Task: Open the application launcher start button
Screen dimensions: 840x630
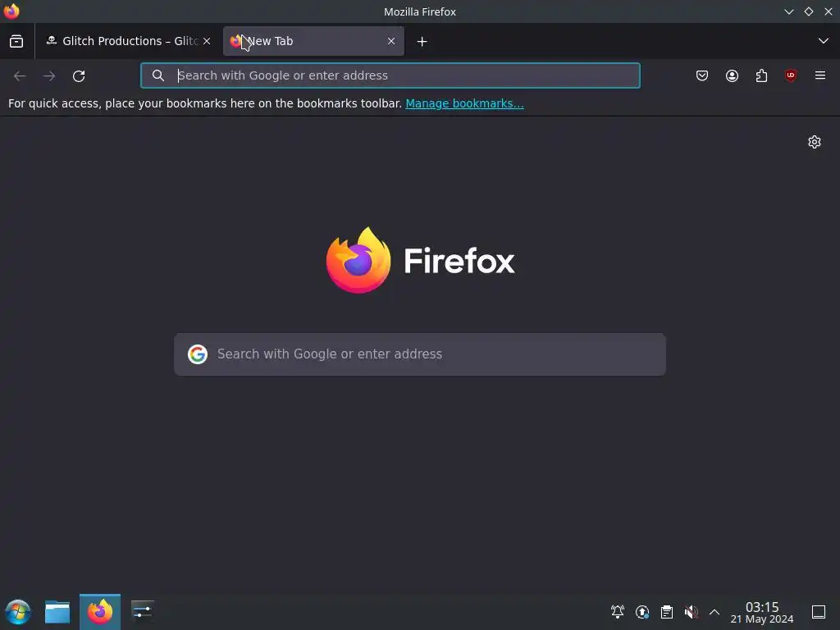Action: click(x=18, y=612)
